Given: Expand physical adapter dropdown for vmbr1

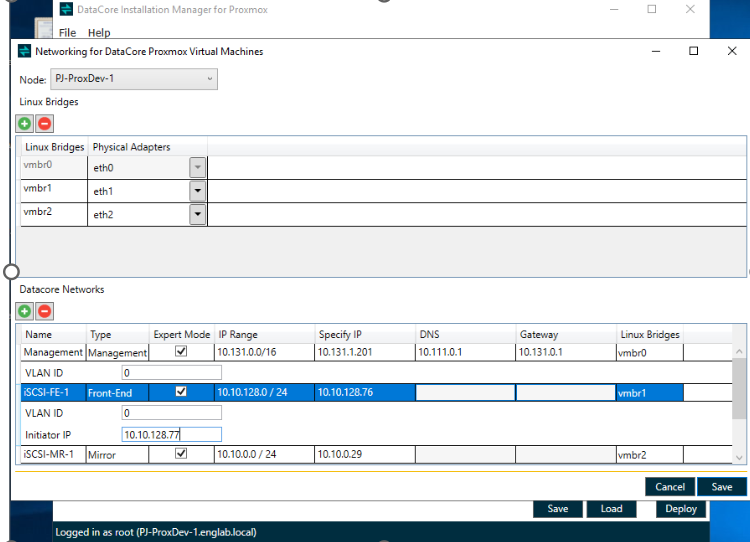Looking at the screenshot, I should 198,191.
